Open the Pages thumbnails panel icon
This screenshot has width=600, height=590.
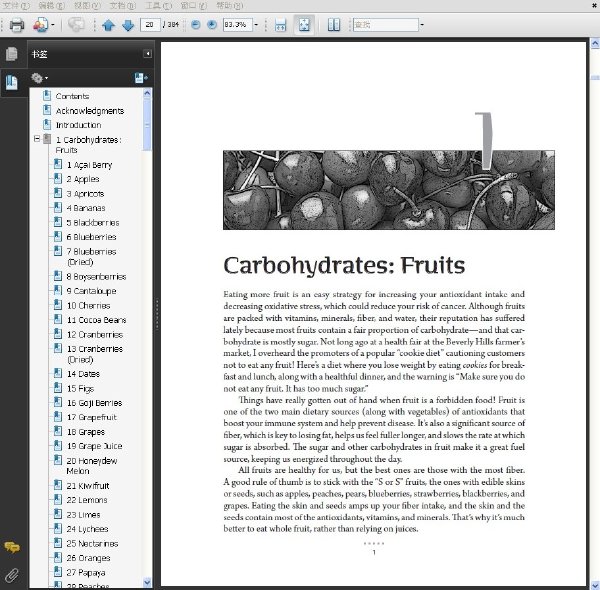coord(12,54)
